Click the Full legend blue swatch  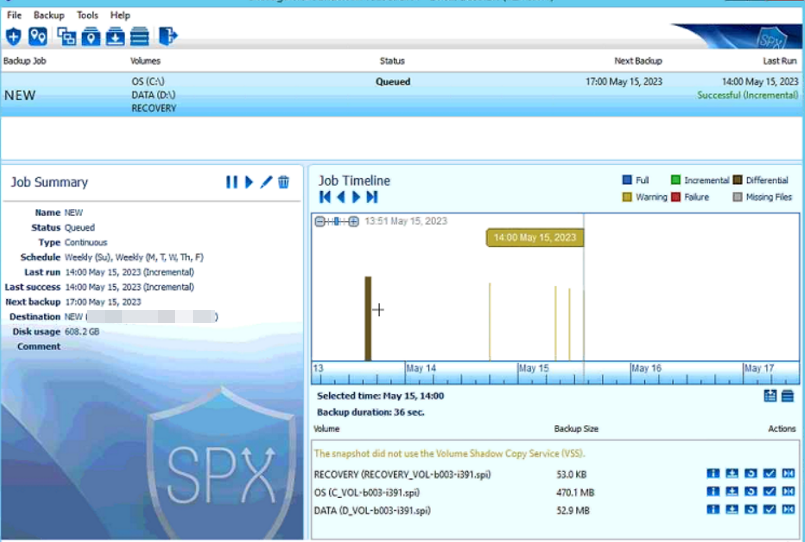tap(627, 180)
